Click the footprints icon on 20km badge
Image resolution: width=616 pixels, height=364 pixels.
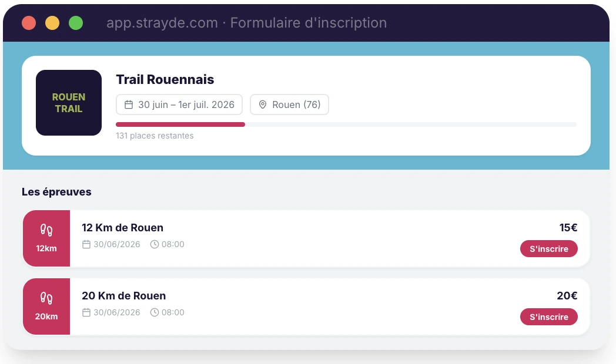click(x=46, y=298)
